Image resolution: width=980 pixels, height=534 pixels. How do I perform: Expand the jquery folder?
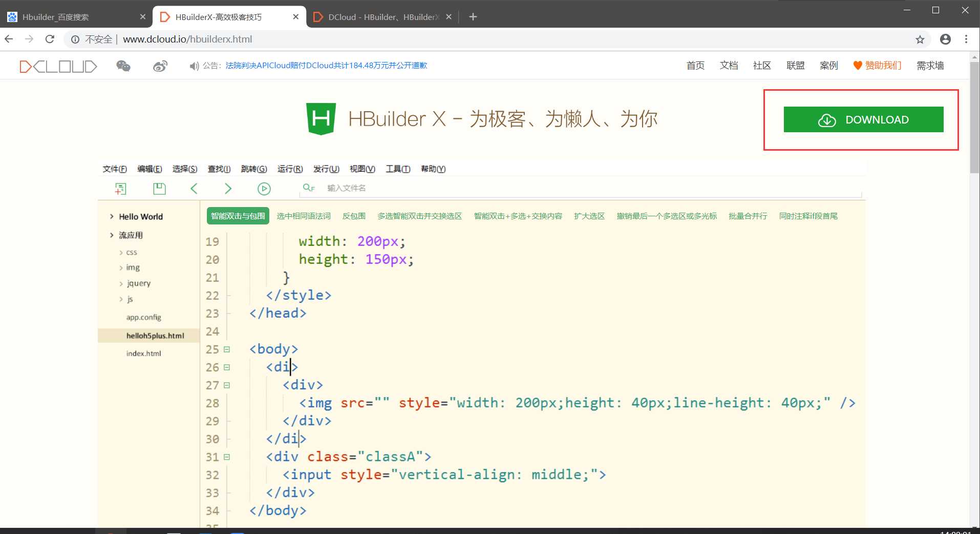tap(121, 284)
